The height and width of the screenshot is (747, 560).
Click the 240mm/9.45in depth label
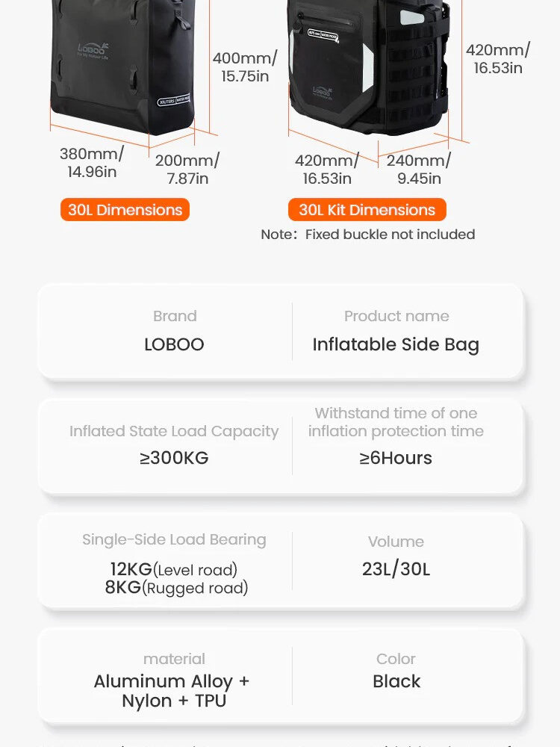(419, 169)
